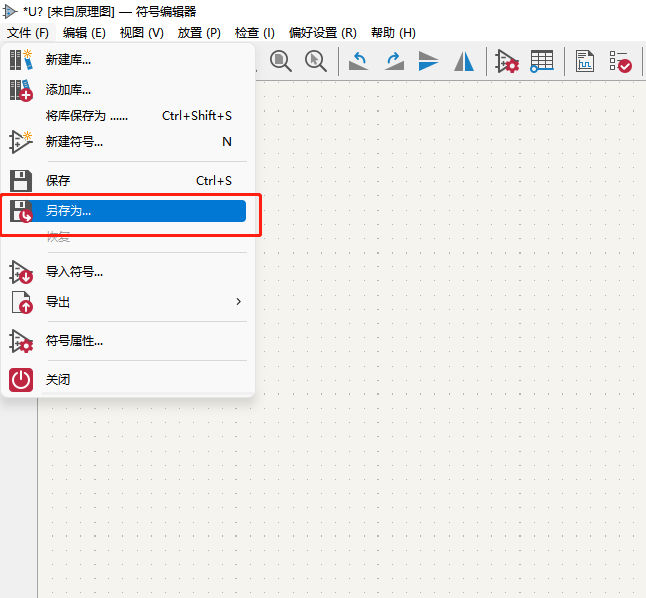Click zoom to fit objects toolbar icon
The height and width of the screenshot is (598, 646).
(x=281, y=61)
